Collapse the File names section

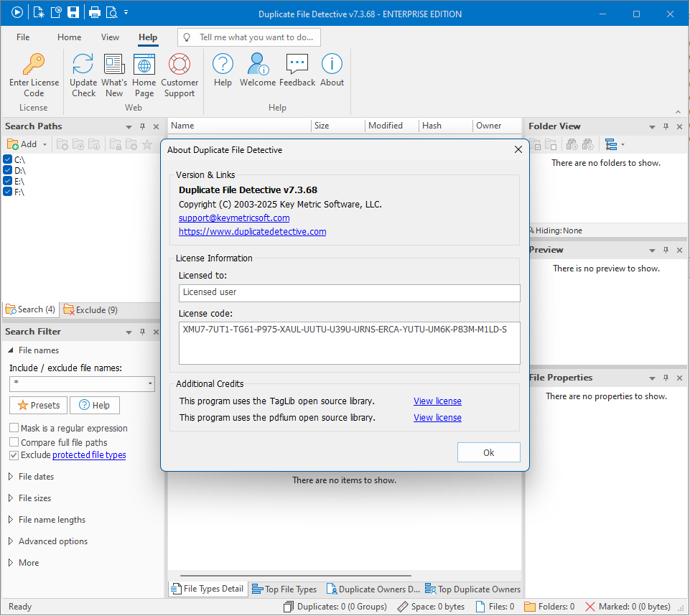(x=11, y=350)
